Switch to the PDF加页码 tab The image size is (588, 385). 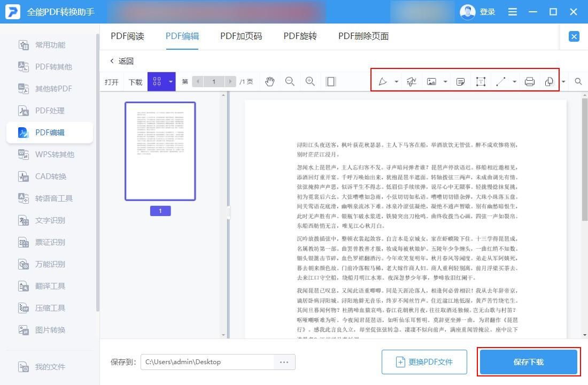(x=241, y=36)
